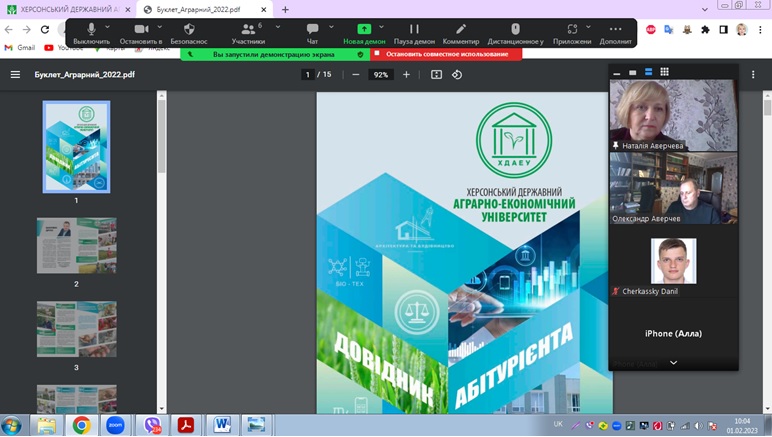Open the Annotate pencil tool

461,33
